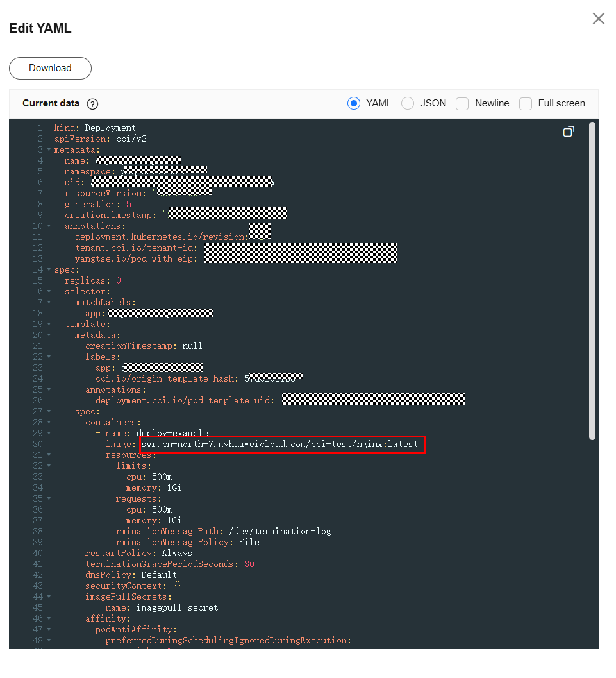Collapse the annotations block at line 10
This screenshot has width=616, height=678.
click(x=49, y=226)
